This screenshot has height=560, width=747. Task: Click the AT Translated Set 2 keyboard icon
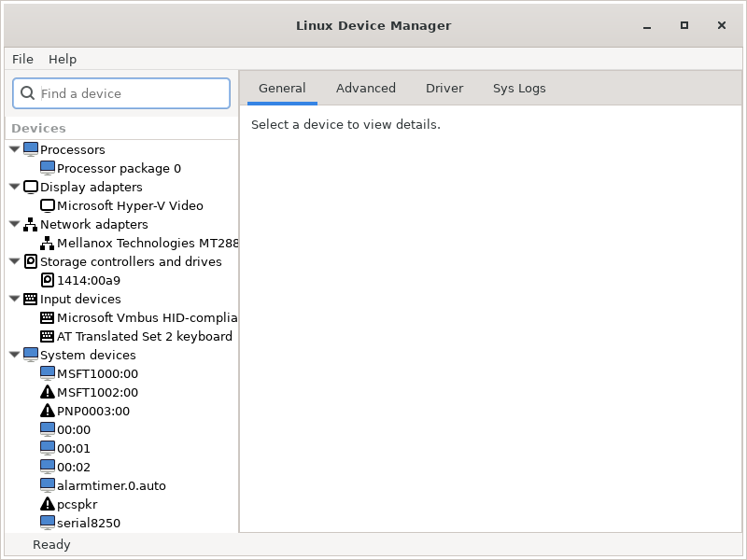[48, 336]
